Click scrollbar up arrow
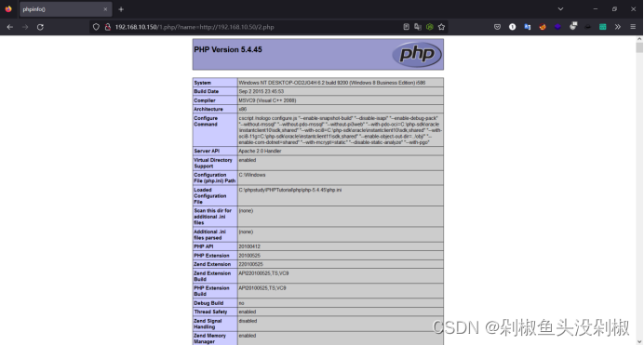 [x=639, y=39]
